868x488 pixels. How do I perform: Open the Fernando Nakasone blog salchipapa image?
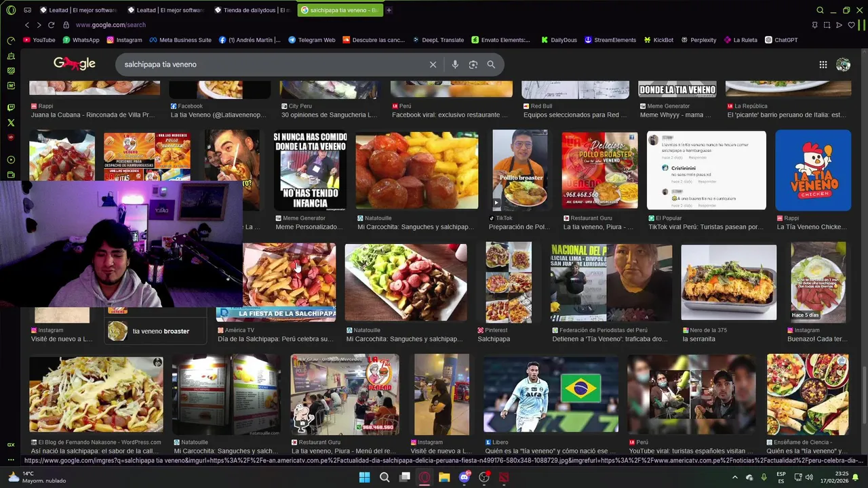(x=96, y=394)
